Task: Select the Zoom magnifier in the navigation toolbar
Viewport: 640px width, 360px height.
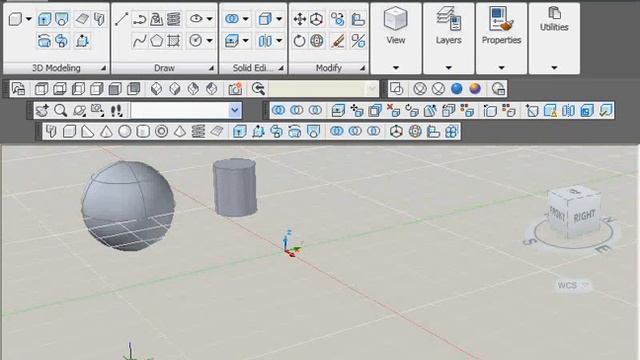Action: [60, 110]
